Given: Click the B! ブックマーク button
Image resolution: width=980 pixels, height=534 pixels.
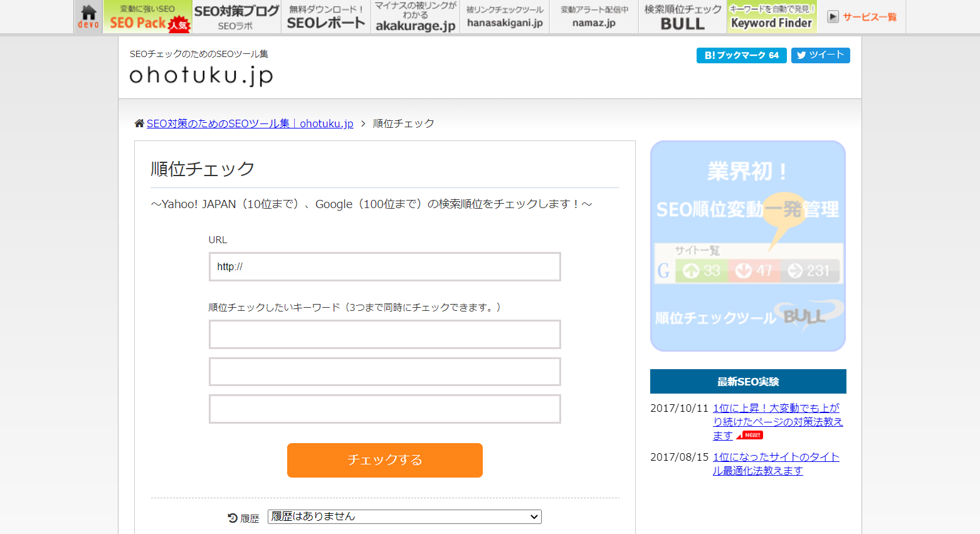Looking at the screenshot, I should pos(741,55).
